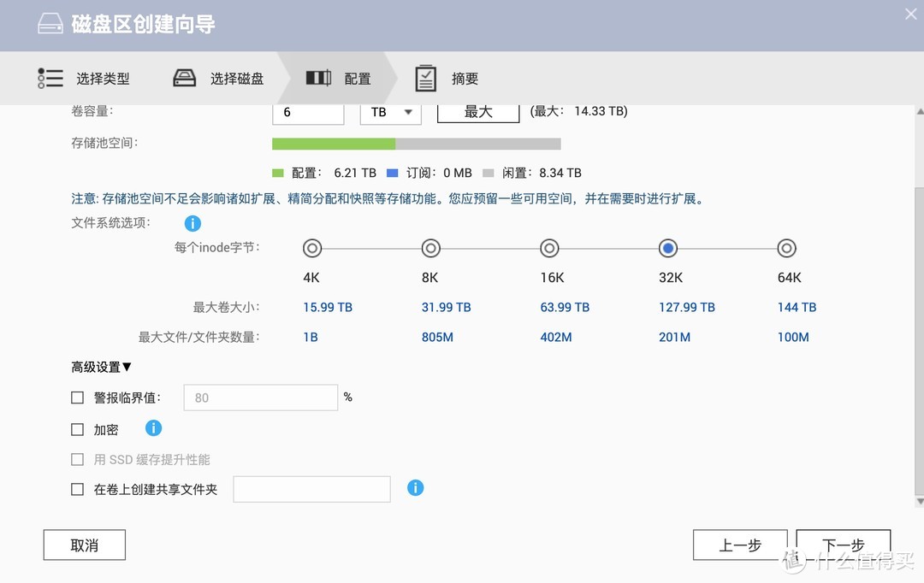Click info icon beside shared folder field
Viewport: 924px width, 583px height.
(x=416, y=487)
